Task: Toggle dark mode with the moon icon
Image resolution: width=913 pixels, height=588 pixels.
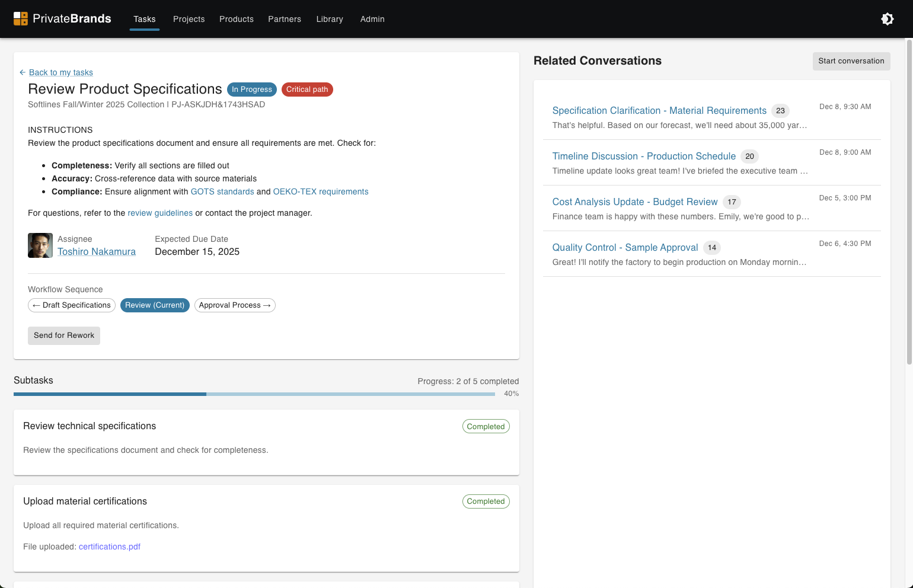Action: click(x=888, y=19)
